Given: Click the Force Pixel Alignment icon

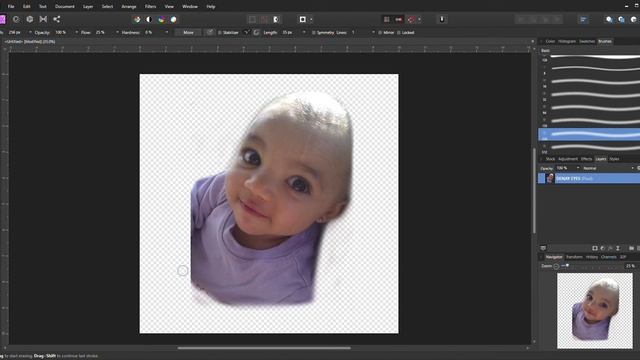Looking at the screenshot, I should pyautogui.click(x=398, y=19).
